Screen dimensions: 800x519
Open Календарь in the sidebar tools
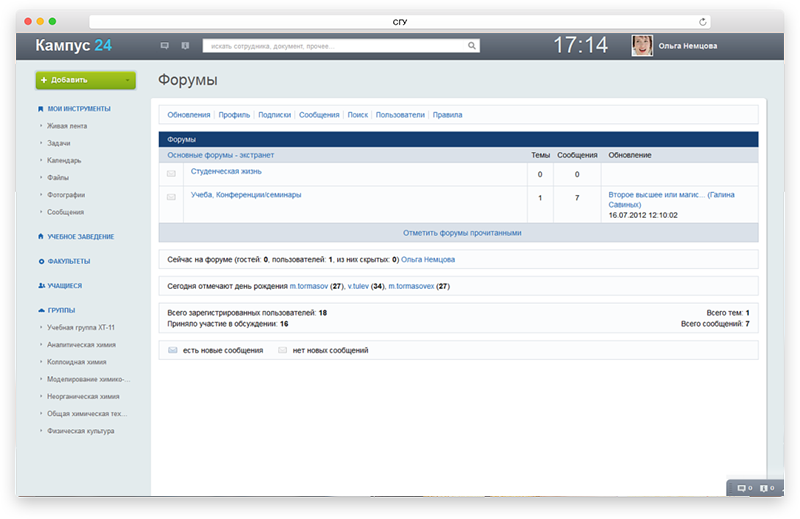pyautogui.click(x=64, y=160)
